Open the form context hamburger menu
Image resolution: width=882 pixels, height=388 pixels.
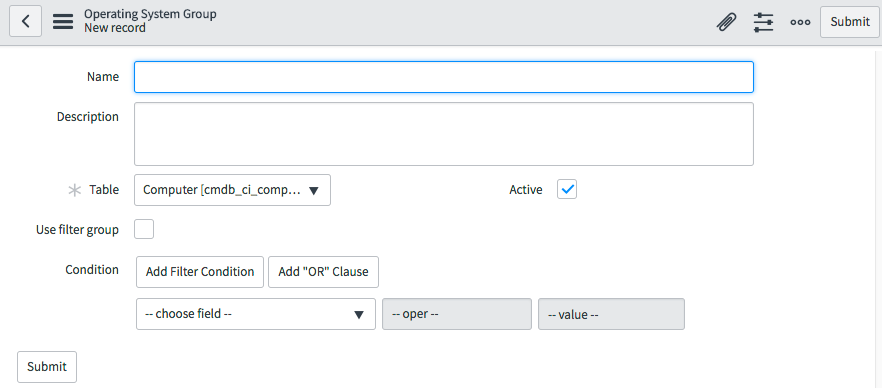(x=63, y=21)
